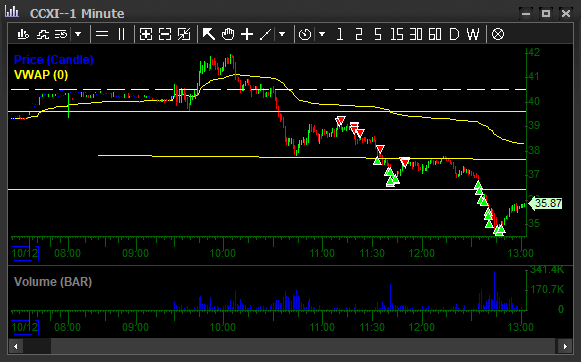Click the 10/12 date label on volume axis

(25, 328)
